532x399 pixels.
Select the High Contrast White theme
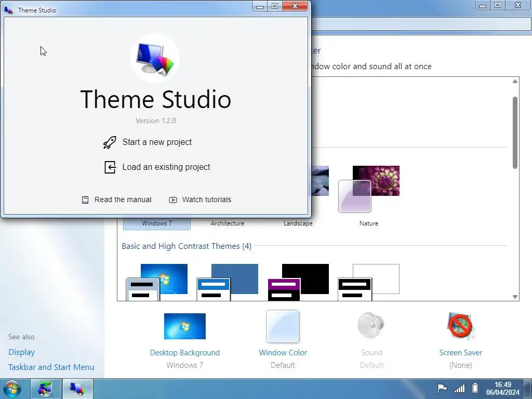click(x=369, y=282)
